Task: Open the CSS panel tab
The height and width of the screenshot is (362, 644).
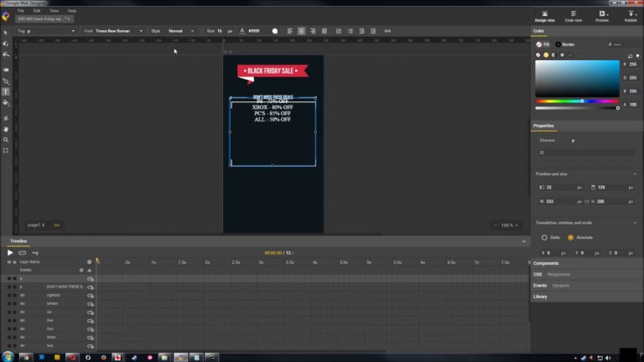Action: (x=538, y=274)
